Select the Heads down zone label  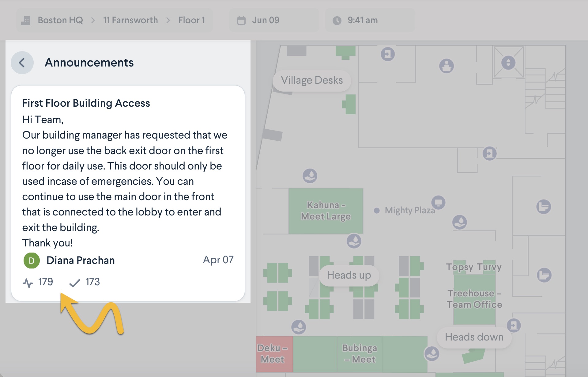pyautogui.click(x=474, y=337)
